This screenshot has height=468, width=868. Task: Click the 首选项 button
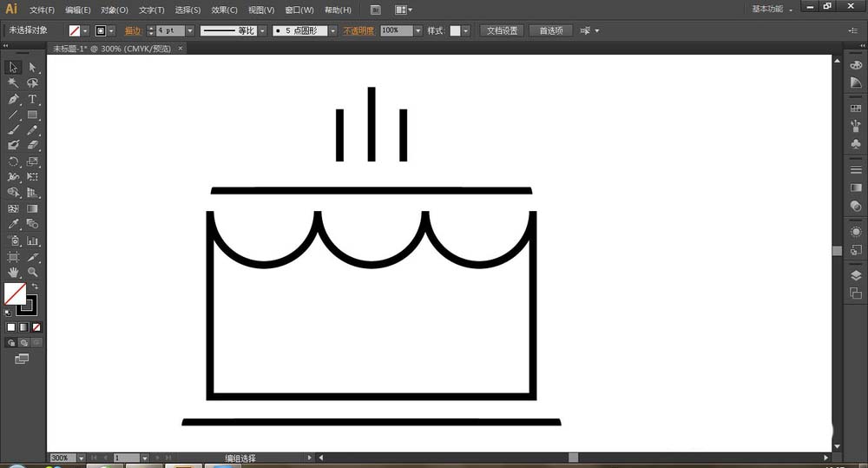pyautogui.click(x=550, y=30)
